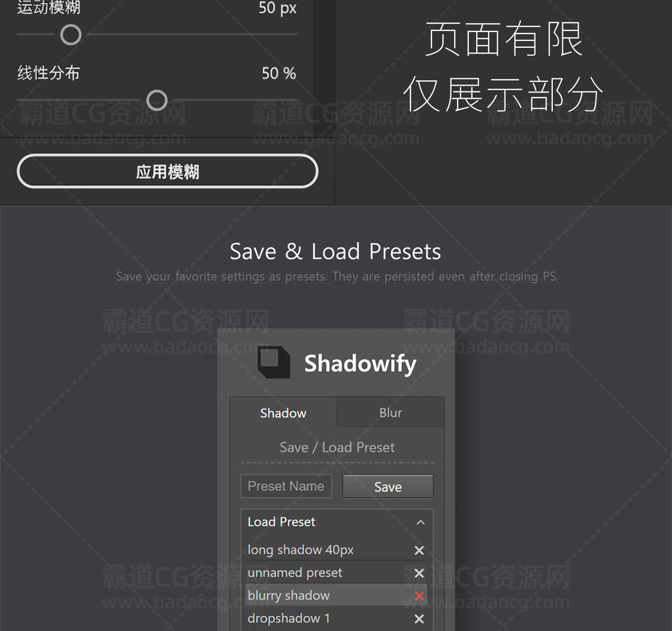
Task: Click the 运动模糊 slider handle
Action: [71, 35]
